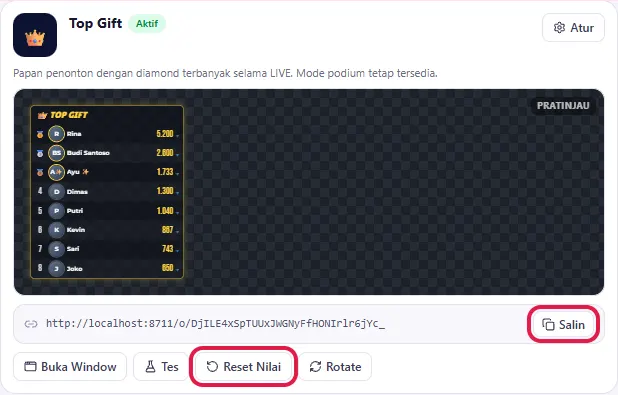Click Sari's S avatar
Image resolution: width=618 pixels, height=395 pixels.
56,249
